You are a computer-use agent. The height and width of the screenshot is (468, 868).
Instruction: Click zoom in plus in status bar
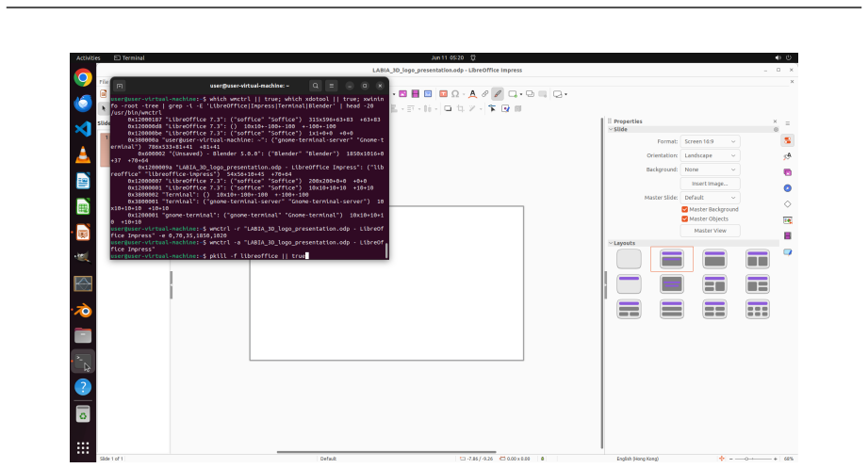tap(775, 459)
